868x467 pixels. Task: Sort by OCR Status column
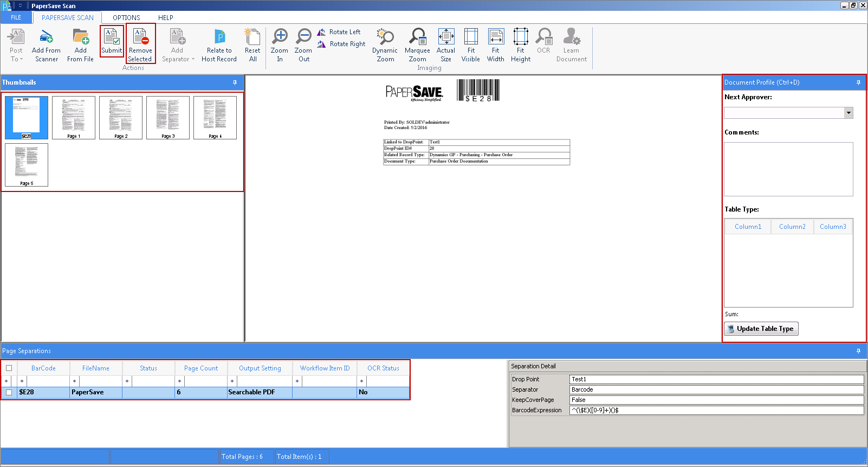[x=383, y=368]
